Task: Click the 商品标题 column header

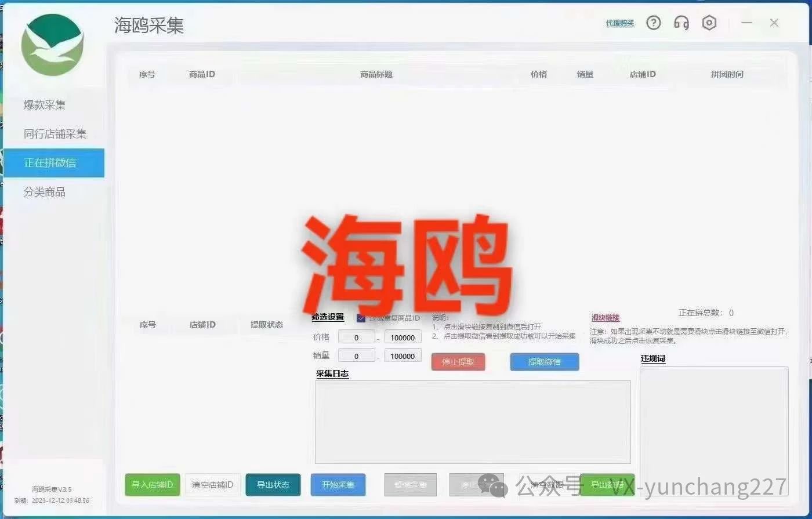Action: pyautogui.click(x=376, y=74)
